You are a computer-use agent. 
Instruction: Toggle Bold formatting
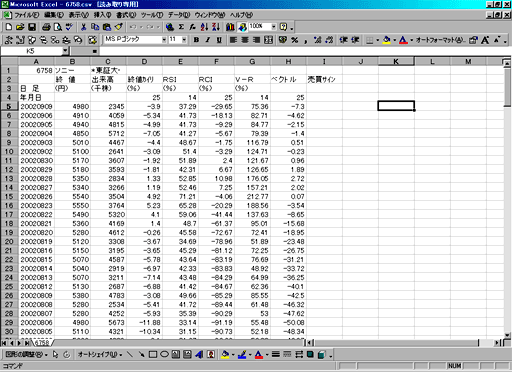[196, 40]
